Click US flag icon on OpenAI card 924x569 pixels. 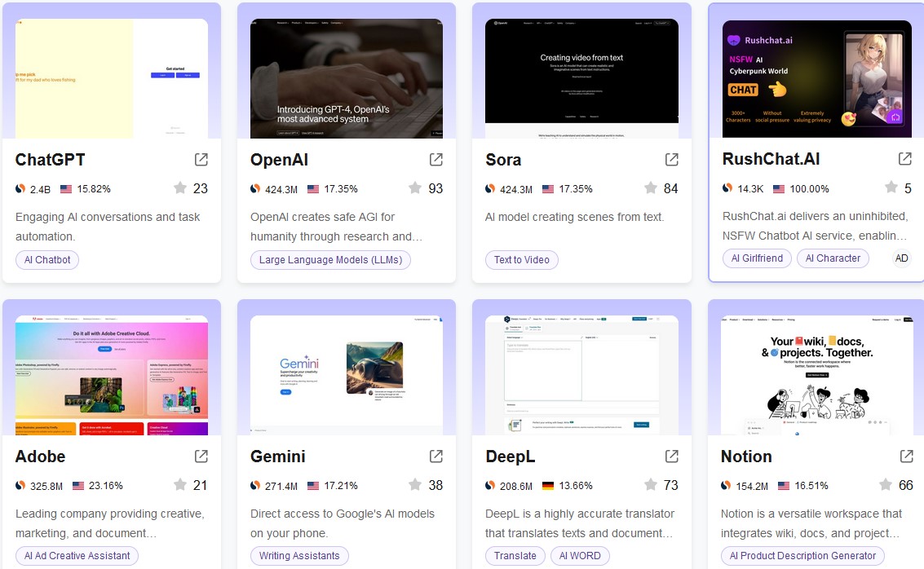pos(313,189)
